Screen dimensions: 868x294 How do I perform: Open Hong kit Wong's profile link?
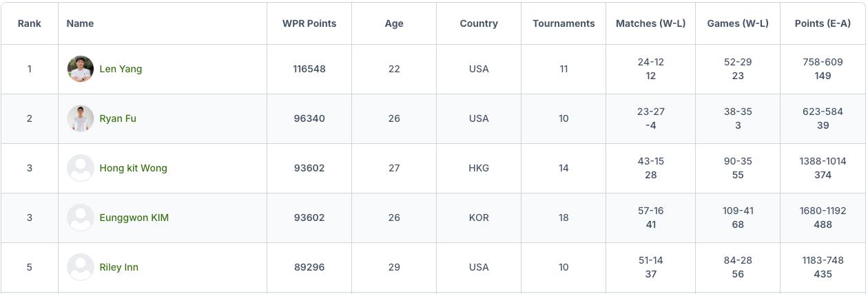133,168
